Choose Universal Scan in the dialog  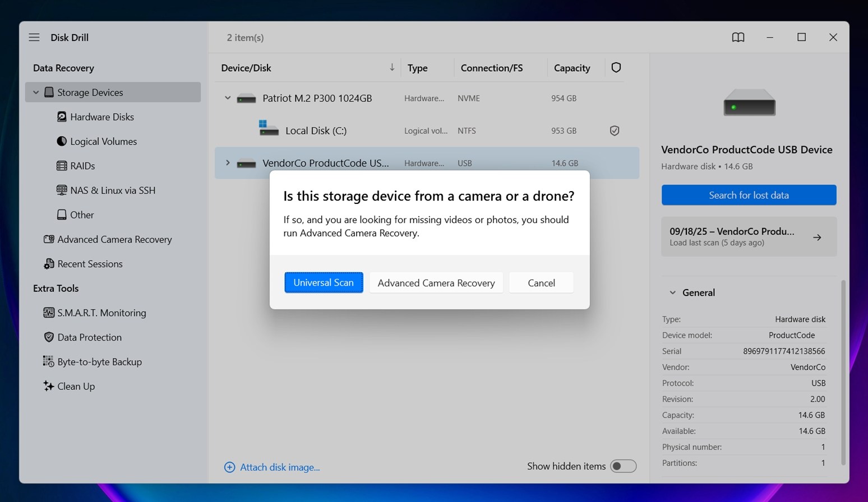[324, 283]
